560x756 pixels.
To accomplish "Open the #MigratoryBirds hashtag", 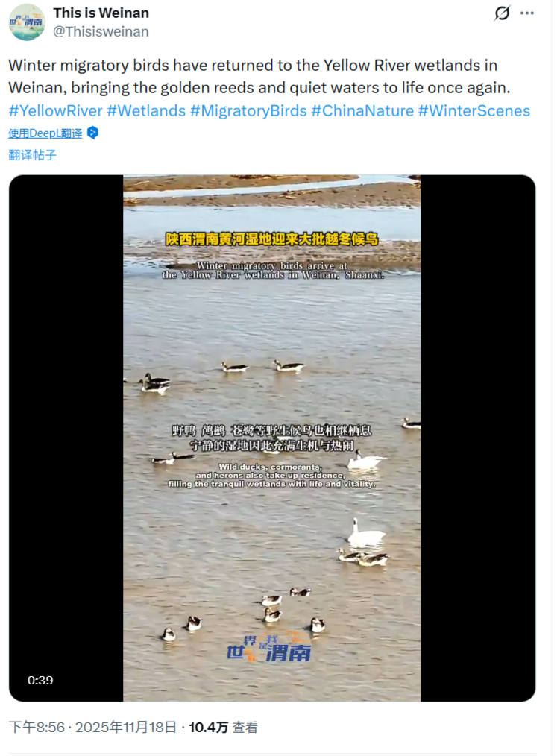I will pos(248,111).
